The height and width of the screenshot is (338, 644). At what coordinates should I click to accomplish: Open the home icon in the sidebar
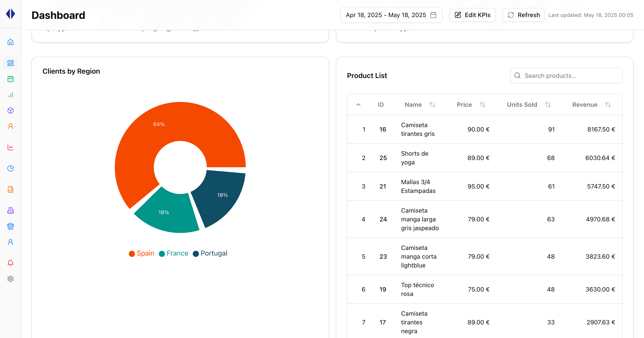[11, 42]
